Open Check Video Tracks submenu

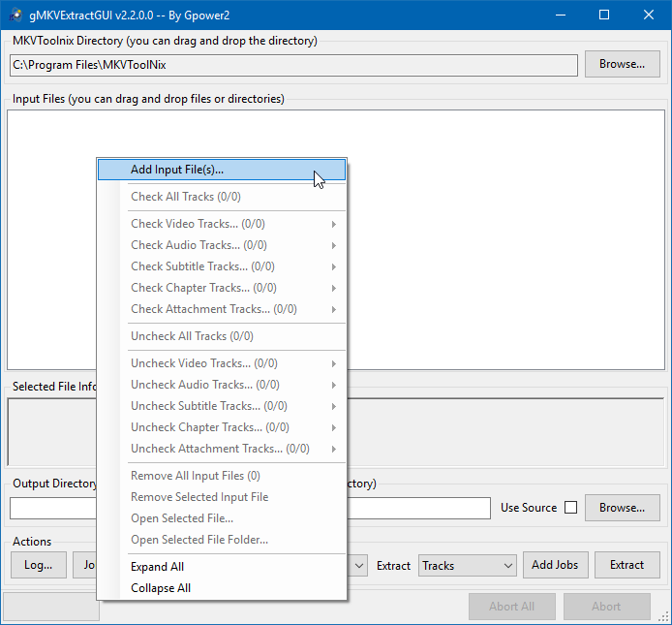(222, 224)
